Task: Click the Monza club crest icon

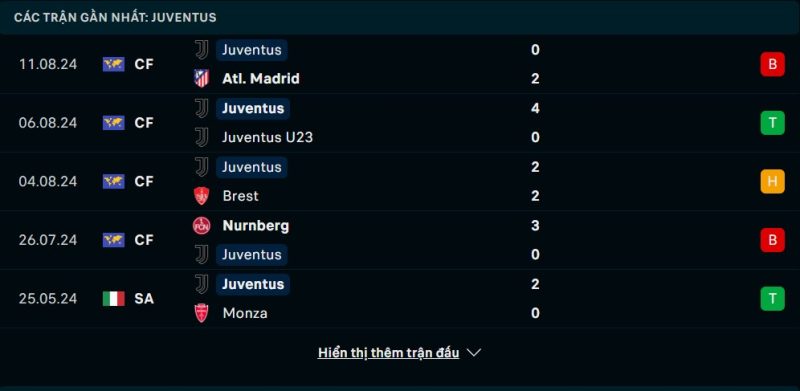Action: [x=202, y=313]
